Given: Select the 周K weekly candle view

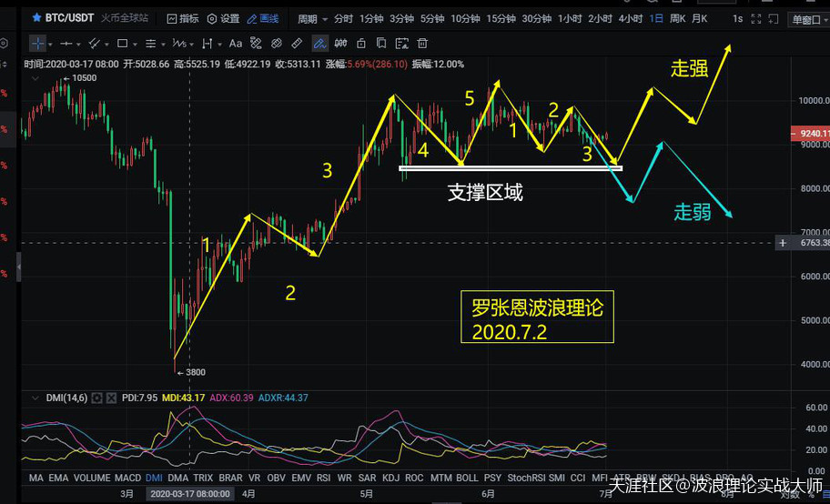Looking at the screenshot, I should [x=677, y=19].
